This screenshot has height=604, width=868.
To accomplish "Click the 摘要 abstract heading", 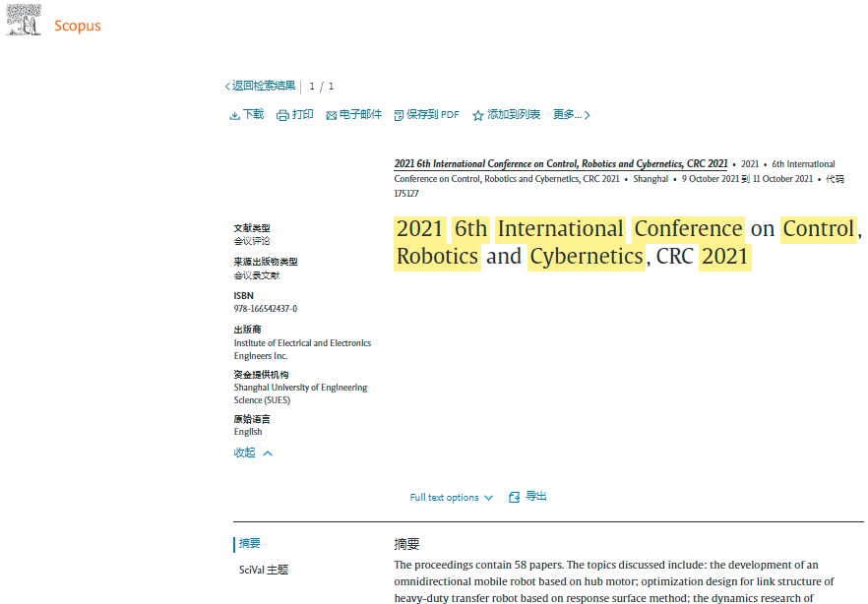I will pos(406,544).
